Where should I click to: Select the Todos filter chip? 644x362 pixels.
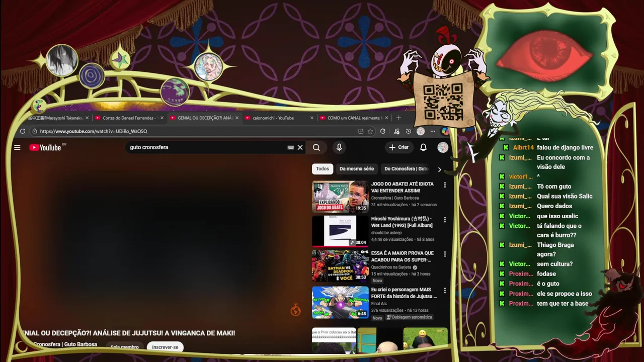click(323, 169)
